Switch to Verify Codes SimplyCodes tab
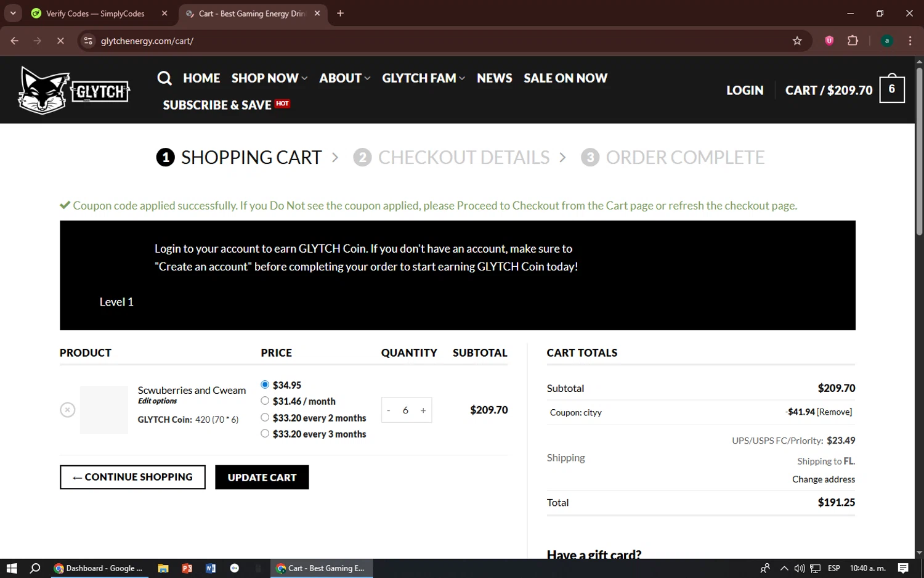The height and width of the screenshot is (578, 924). pos(95,14)
